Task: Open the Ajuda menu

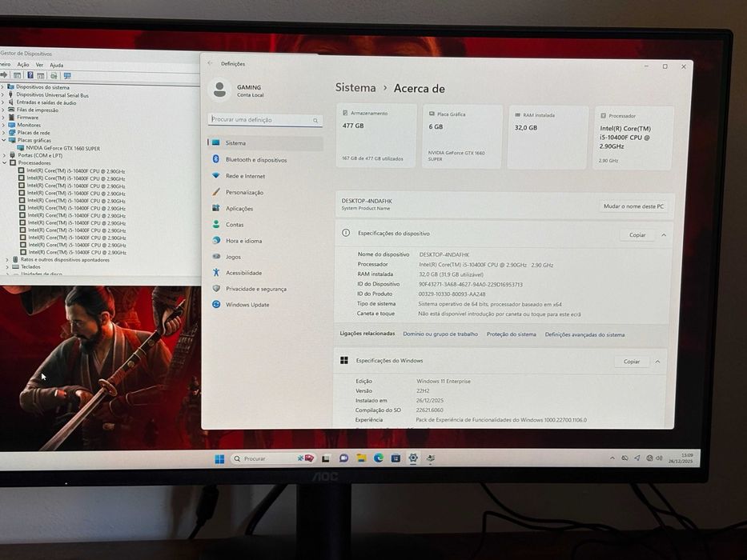Action: click(x=56, y=66)
